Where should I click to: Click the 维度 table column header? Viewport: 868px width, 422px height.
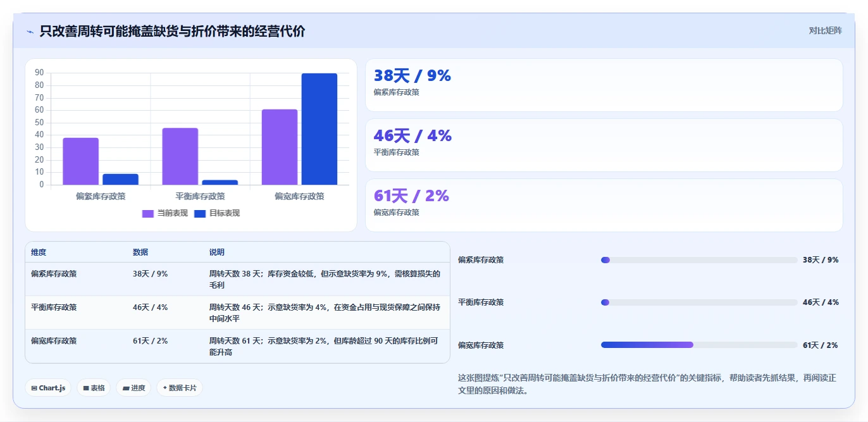tap(39, 252)
